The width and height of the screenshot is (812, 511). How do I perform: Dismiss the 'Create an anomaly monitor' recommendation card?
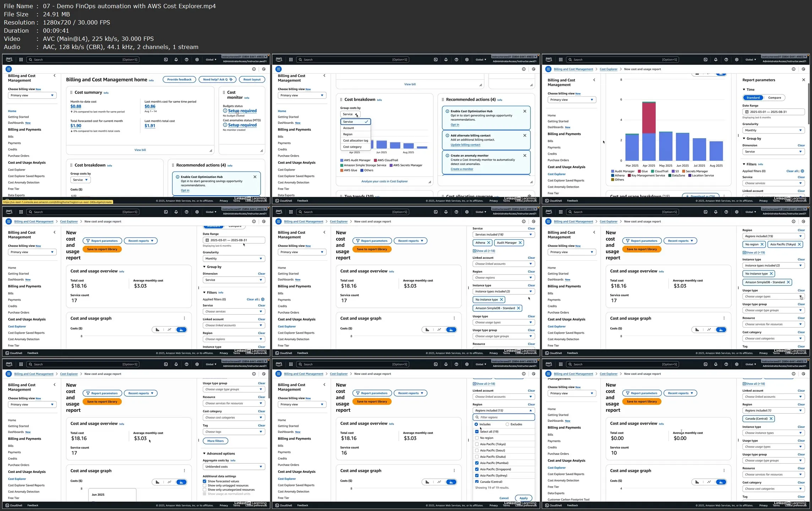click(x=525, y=156)
